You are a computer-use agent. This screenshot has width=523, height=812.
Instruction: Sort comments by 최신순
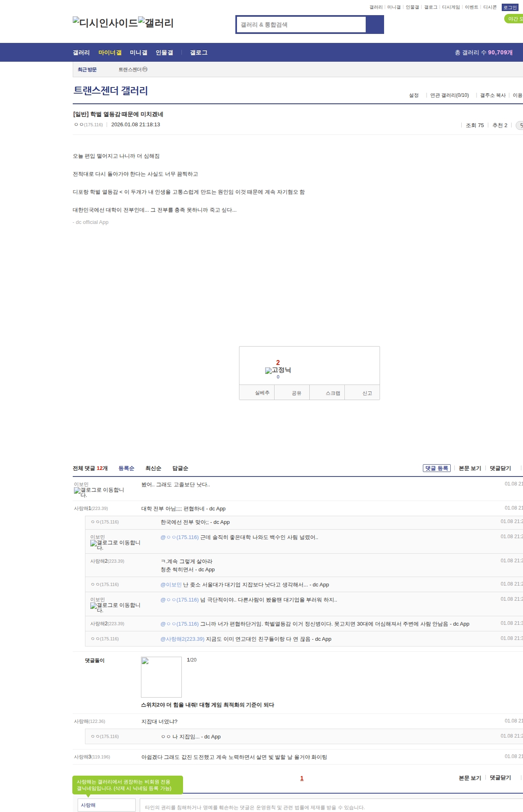click(x=153, y=468)
